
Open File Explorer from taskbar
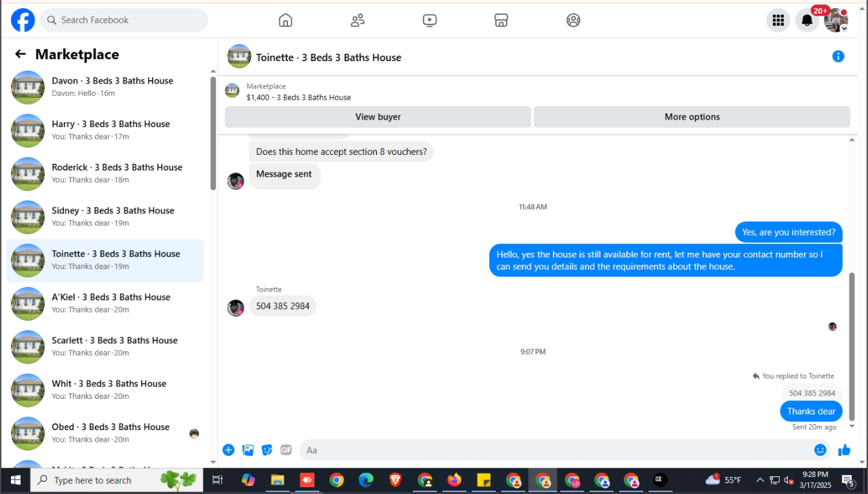pos(277,480)
